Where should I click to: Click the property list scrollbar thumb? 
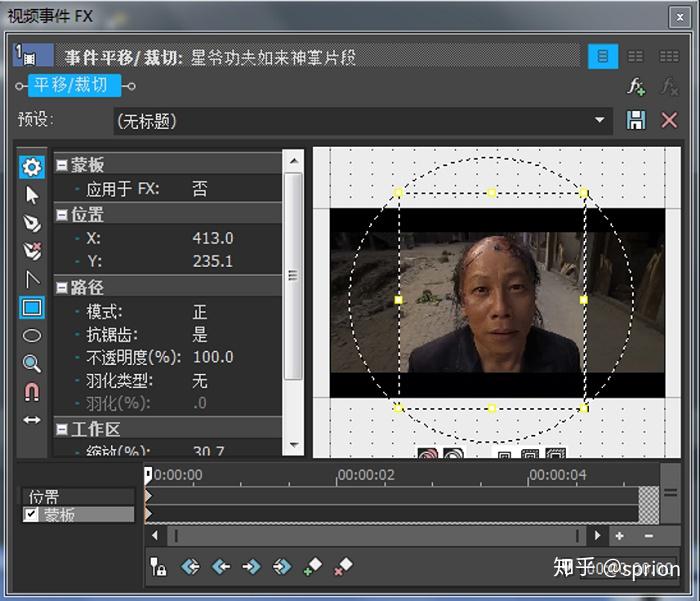(293, 276)
